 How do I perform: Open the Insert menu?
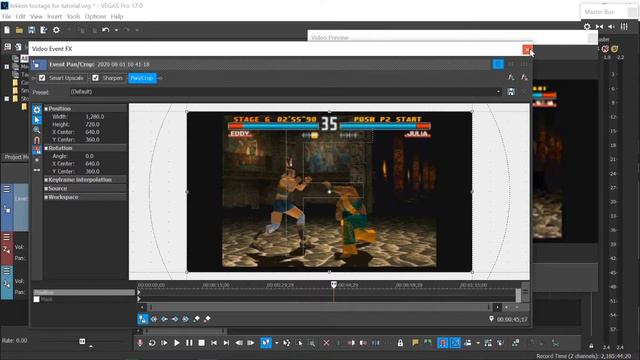(54, 17)
